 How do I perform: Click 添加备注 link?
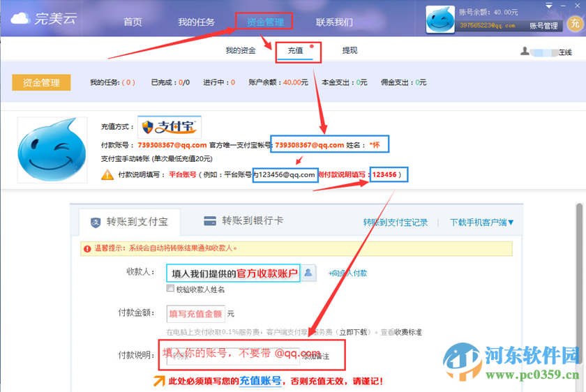(x=316, y=356)
